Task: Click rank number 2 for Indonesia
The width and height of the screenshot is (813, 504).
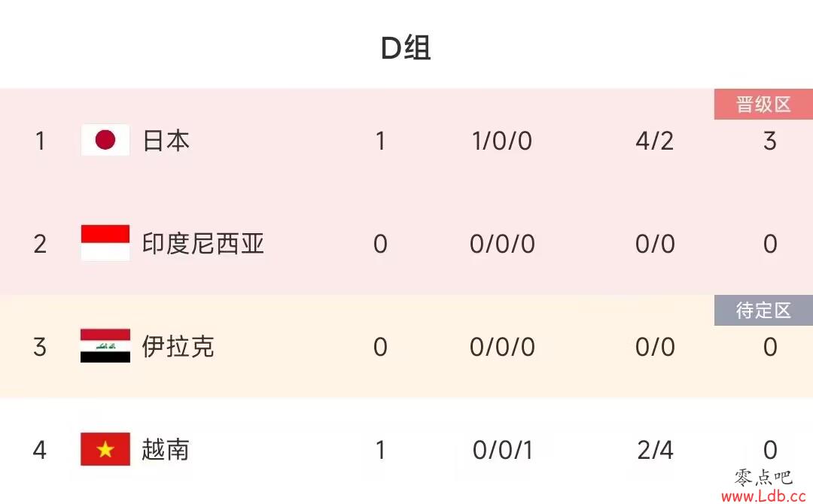Action: pyautogui.click(x=40, y=244)
